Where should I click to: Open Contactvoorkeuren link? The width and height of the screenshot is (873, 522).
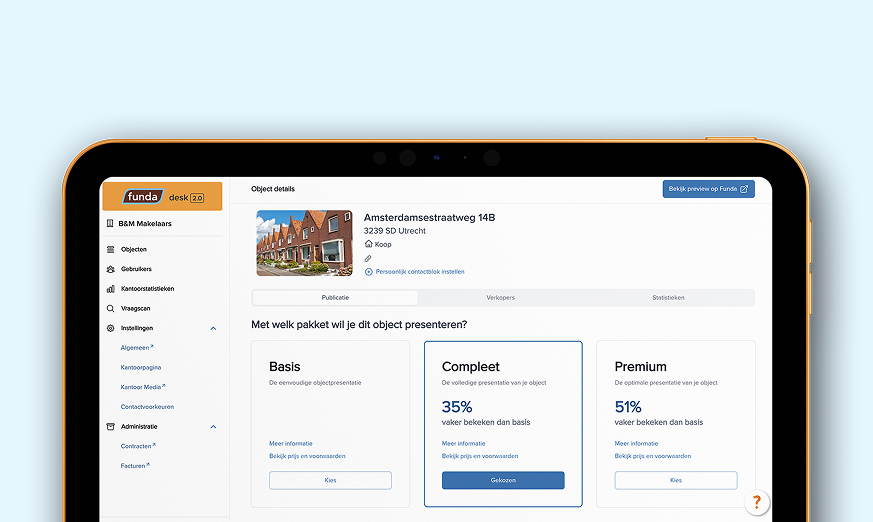coord(147,407)
